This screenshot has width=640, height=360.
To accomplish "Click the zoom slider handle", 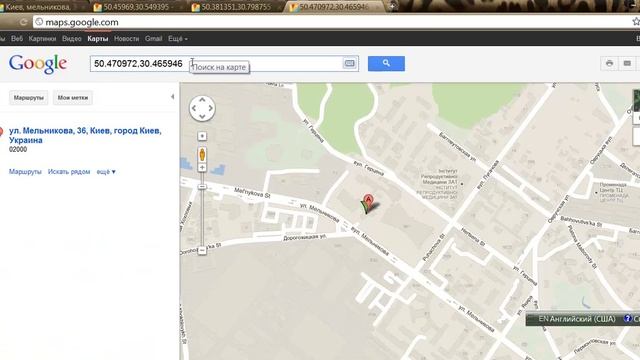I will click(202, 187).
